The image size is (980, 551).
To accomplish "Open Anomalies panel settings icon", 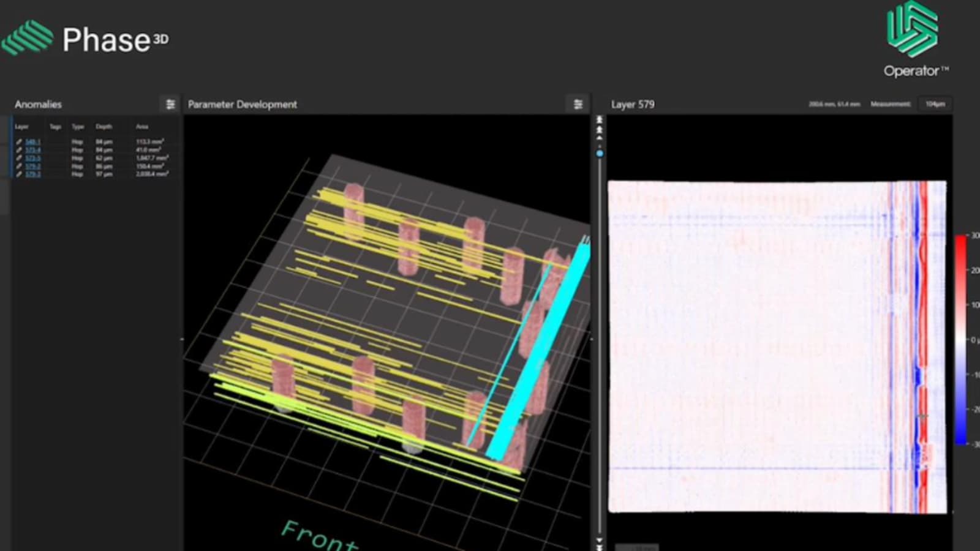I will [x=170, y=105].
